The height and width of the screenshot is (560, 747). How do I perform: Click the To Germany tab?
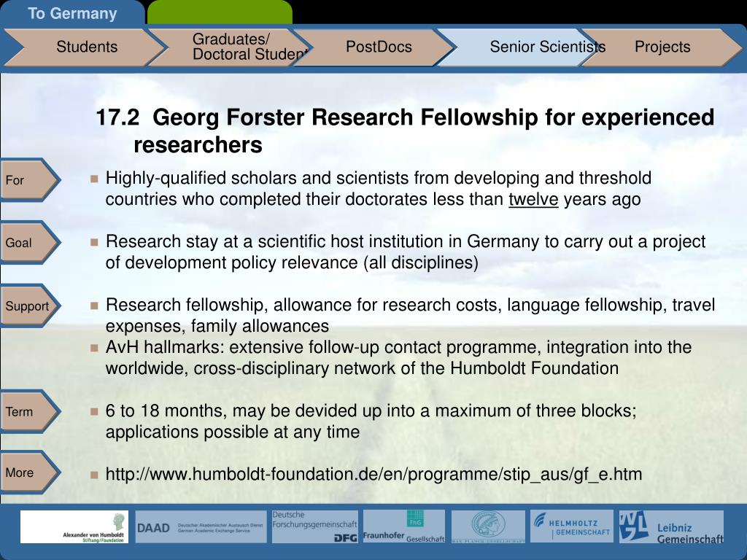click(72, 13)
